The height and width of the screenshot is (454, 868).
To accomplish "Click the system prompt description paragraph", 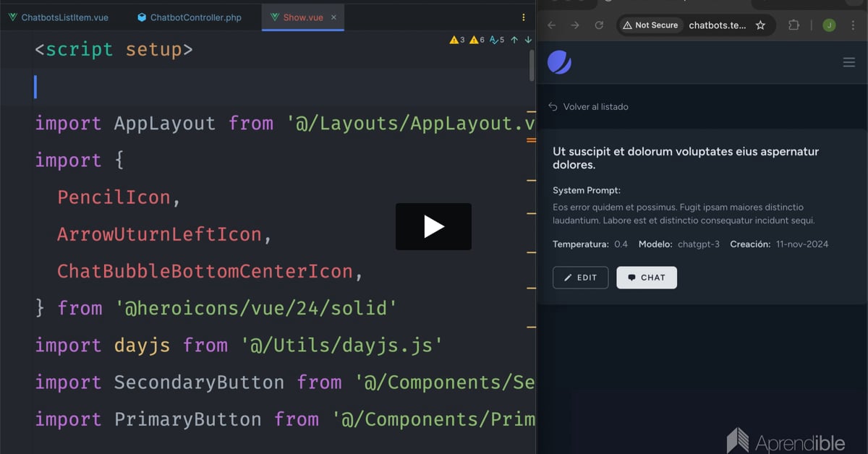I will click(684, 214).
